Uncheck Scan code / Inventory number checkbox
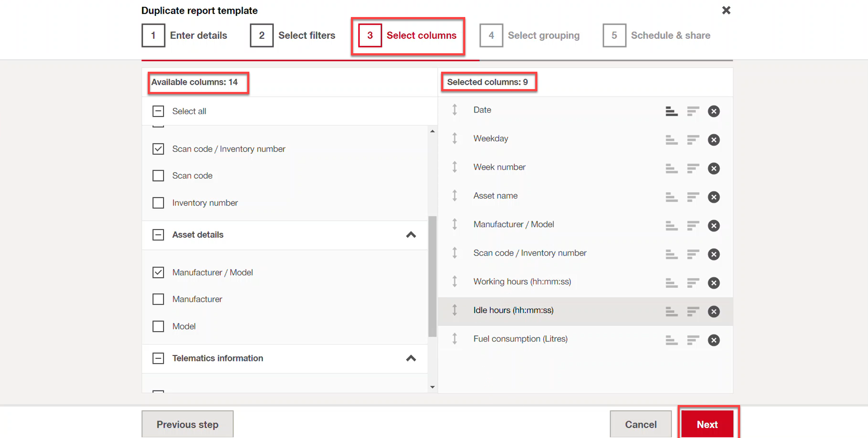Image resolution: width=868 pixels, height=438 pixels. [x=158, y=149]
